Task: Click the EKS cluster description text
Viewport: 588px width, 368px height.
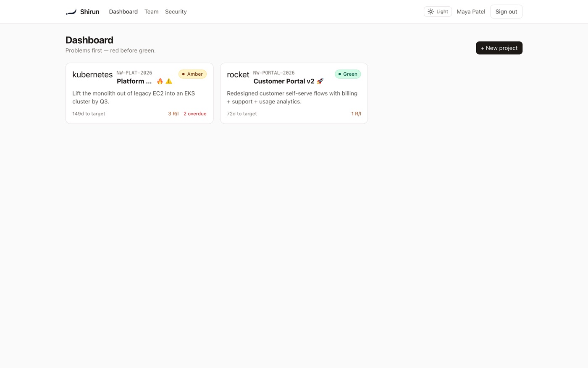Action: coord(134,98)
